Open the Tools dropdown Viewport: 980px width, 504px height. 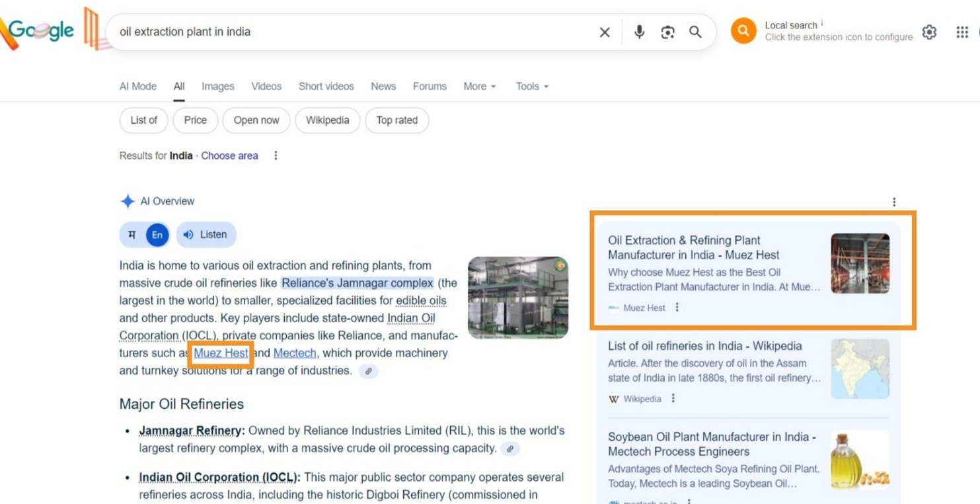click(532, 86)
